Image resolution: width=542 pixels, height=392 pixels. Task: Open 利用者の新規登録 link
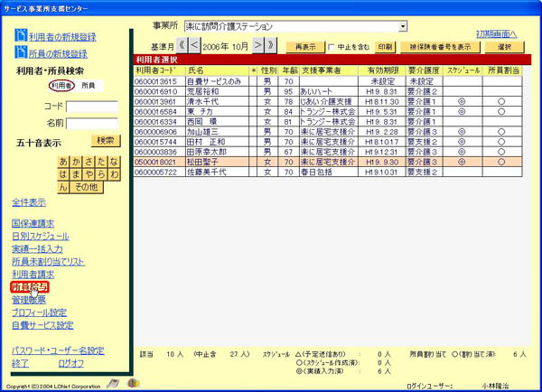[x=62, y=37]
